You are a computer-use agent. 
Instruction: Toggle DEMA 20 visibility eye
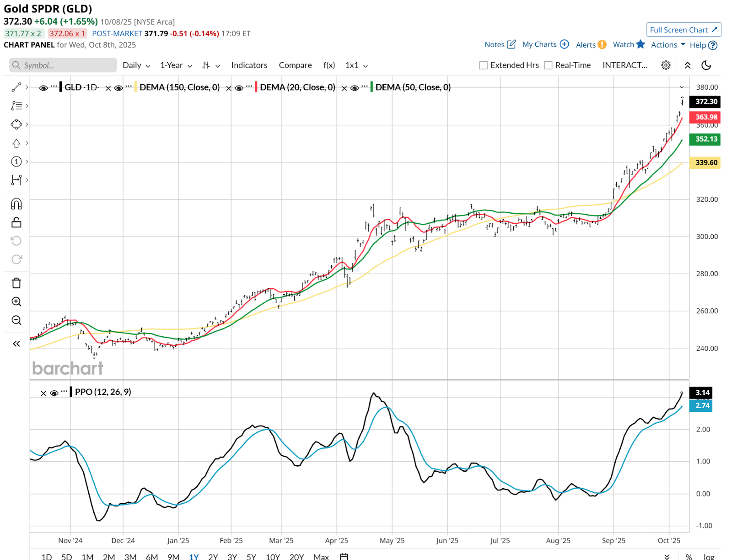[239, 88]
